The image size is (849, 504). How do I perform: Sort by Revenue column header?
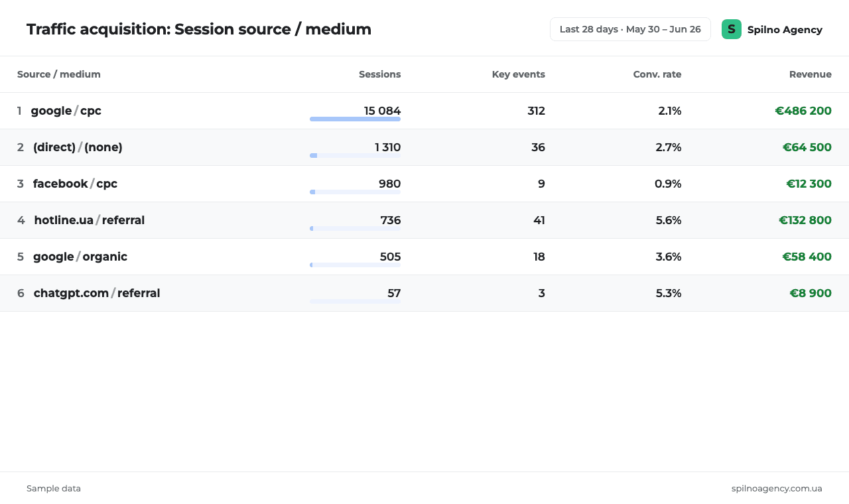[x=811, y=74]
